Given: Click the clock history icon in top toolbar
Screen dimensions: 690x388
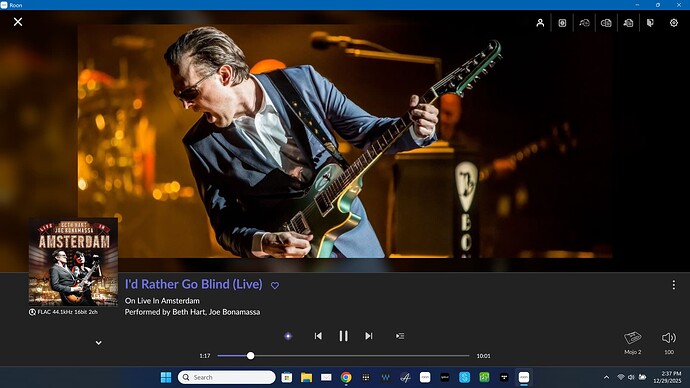Looking at the screenshot, I should (x=584, y=23).
